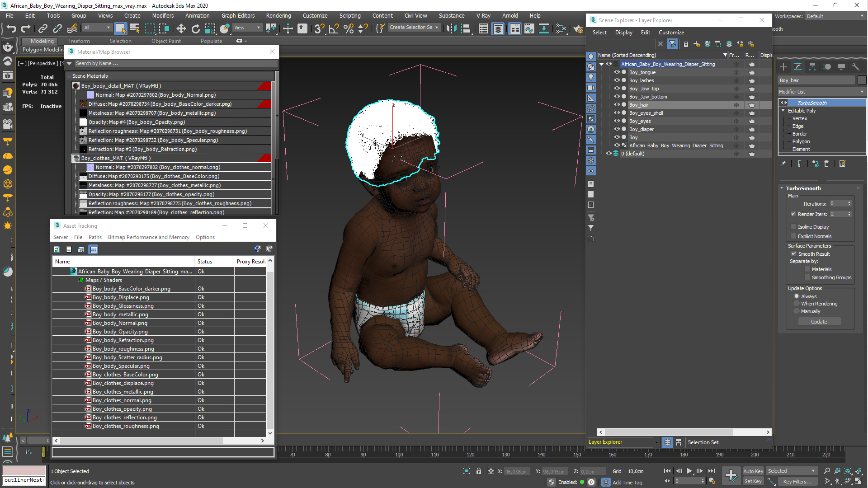This screenshot has width=868, height=488.
Task: Click the Redo arrow icon
Action: coord(26,28)
